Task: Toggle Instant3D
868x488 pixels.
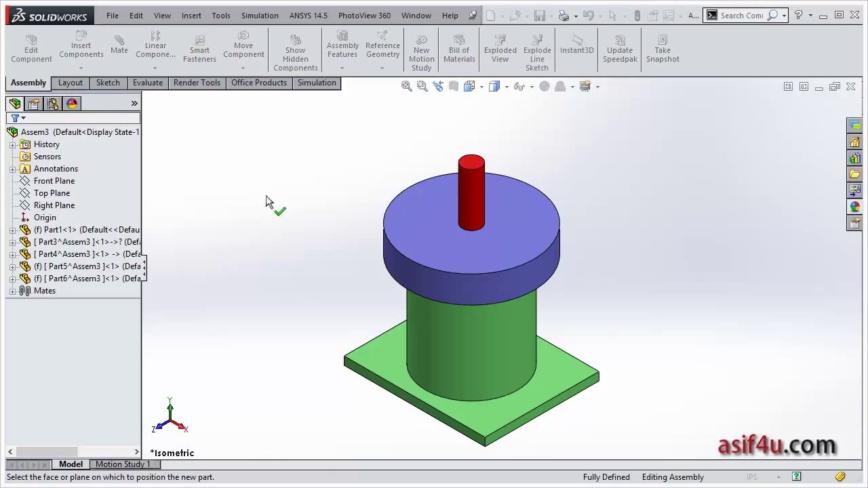Action: pyautogui.click(x=576, y=45)
